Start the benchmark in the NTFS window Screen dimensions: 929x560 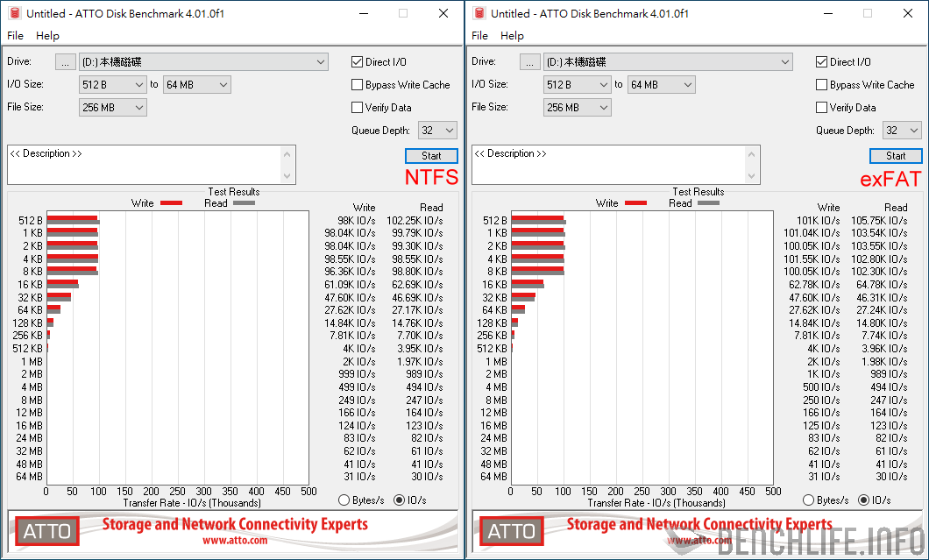(x=431, y=156)
